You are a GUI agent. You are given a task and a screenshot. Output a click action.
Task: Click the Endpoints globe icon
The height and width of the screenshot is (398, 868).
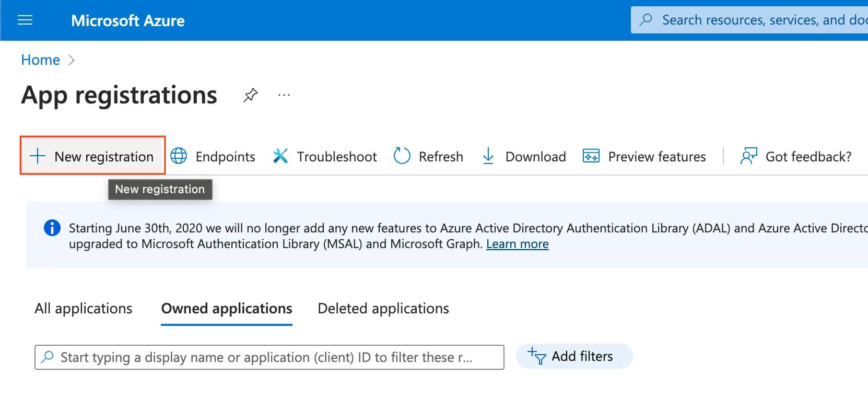179,156
